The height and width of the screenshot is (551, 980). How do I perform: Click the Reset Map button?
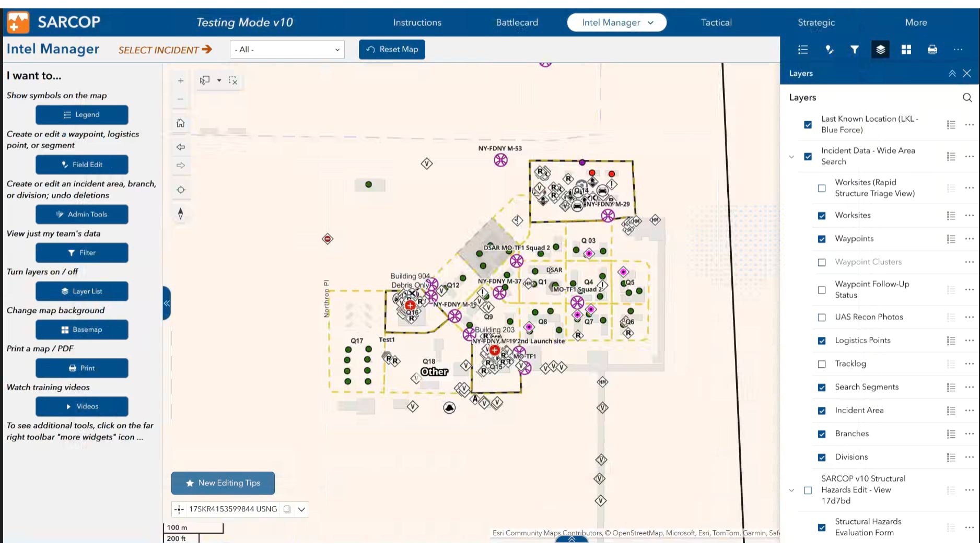click(392, 49)
